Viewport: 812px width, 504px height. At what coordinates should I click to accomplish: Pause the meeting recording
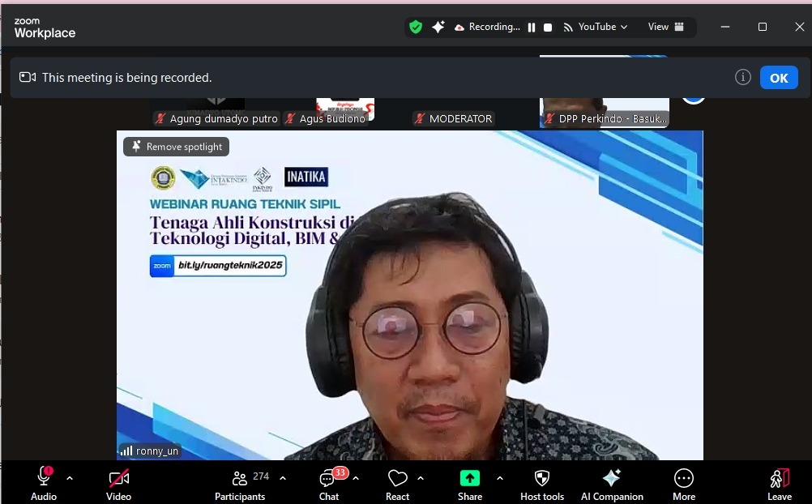pyautogui.click(x=532, y=27)
